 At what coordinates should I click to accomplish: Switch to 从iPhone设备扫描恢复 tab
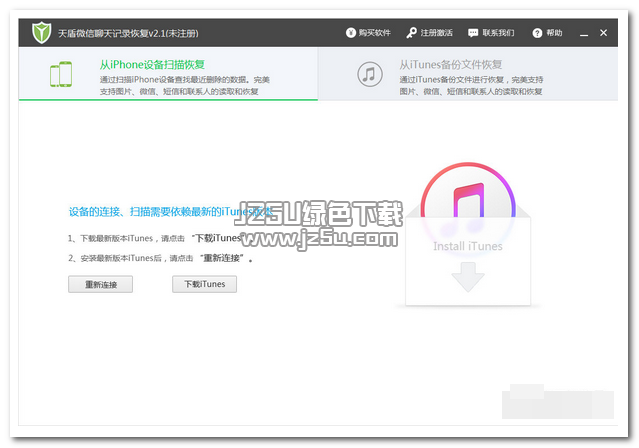[x=168, y=73]
